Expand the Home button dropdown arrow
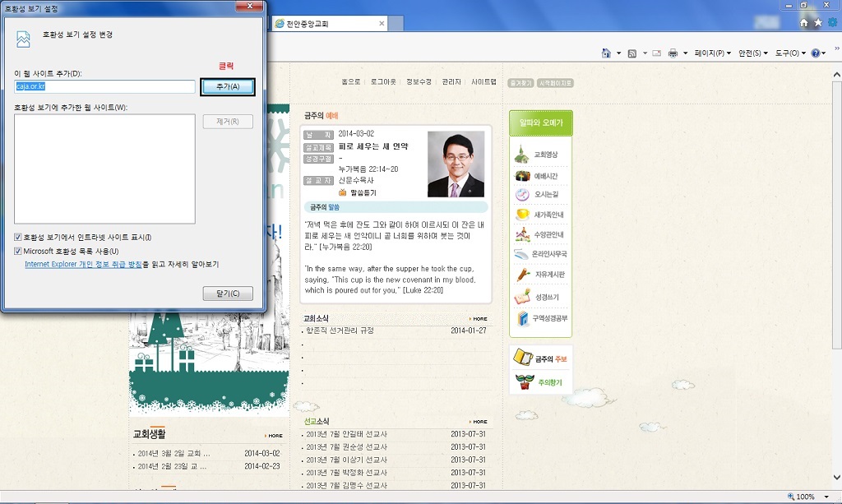 coord(618,53)
